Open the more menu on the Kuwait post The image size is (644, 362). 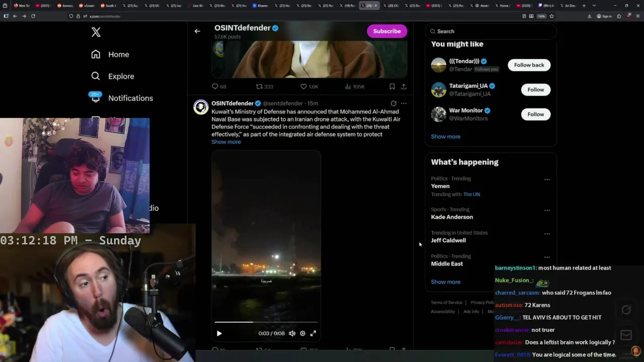coord(404,103)
